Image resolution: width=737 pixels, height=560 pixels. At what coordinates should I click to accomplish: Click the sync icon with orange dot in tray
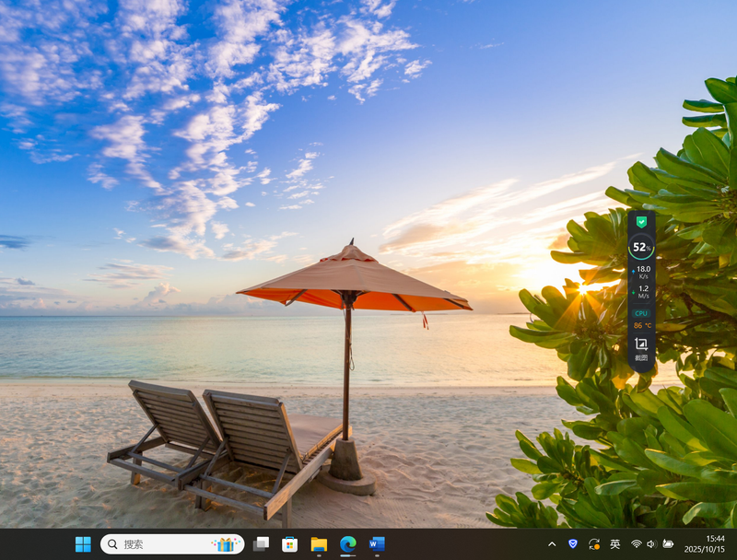point(594,543)
